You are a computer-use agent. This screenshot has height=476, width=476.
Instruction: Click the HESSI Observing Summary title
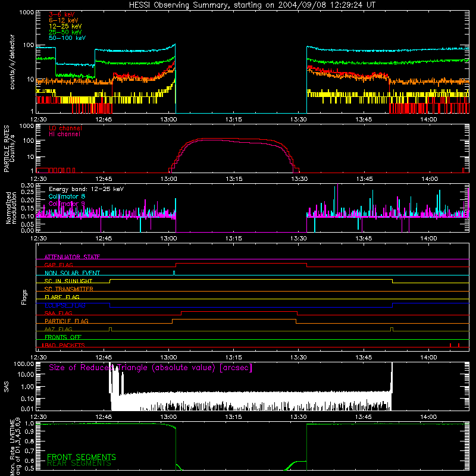(252, 5)
